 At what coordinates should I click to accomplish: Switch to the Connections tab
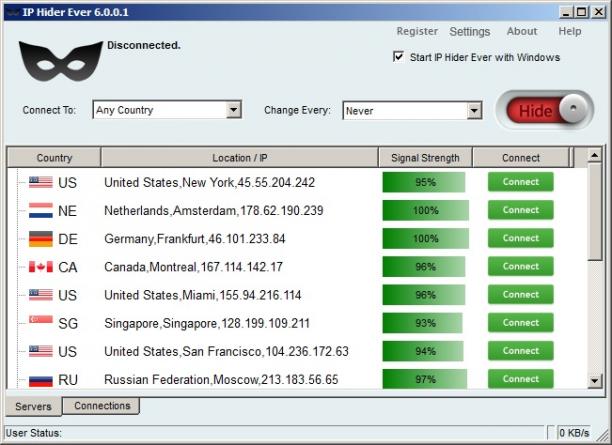[x=102, y=406]
